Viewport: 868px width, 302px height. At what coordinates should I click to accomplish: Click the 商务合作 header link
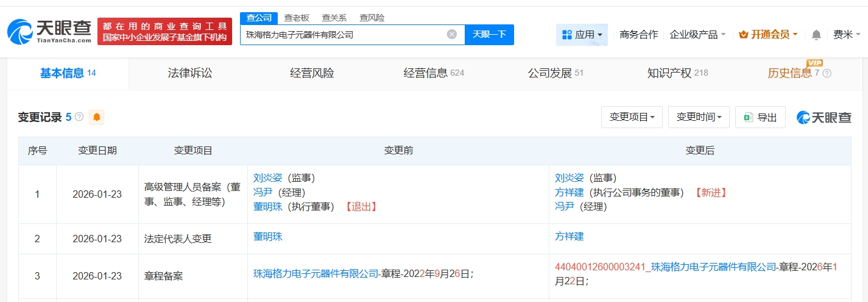[x=638, y=35]
